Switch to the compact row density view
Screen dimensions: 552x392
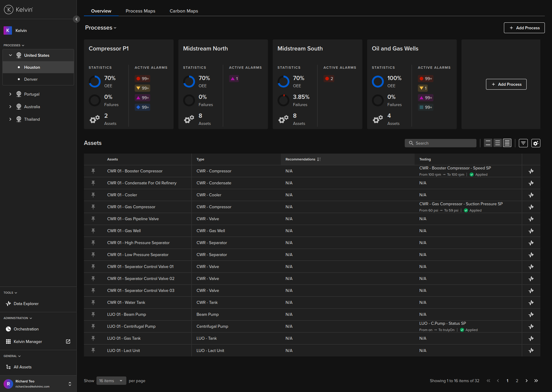click(x=507, y=143)
